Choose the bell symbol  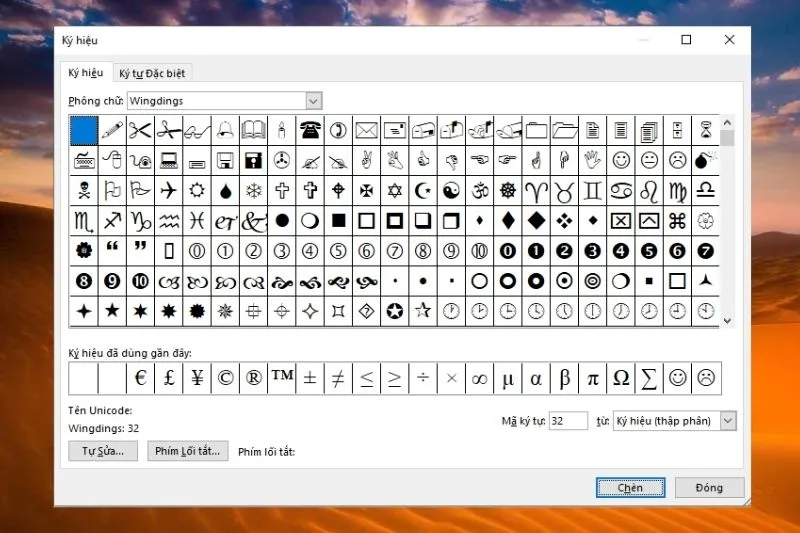click(x=225, y=131)
